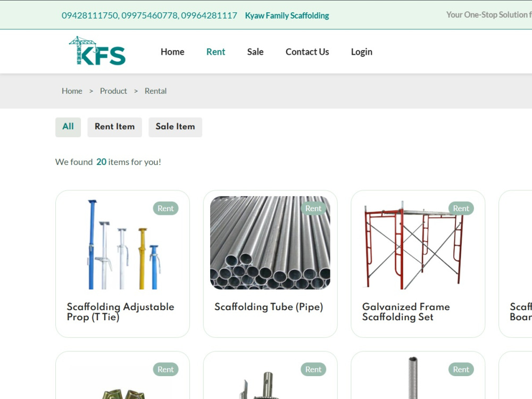Click 'Your One-Stop Solution' banner text
The width and height of the screenshot is (532, 399).
tap(489, 15)
